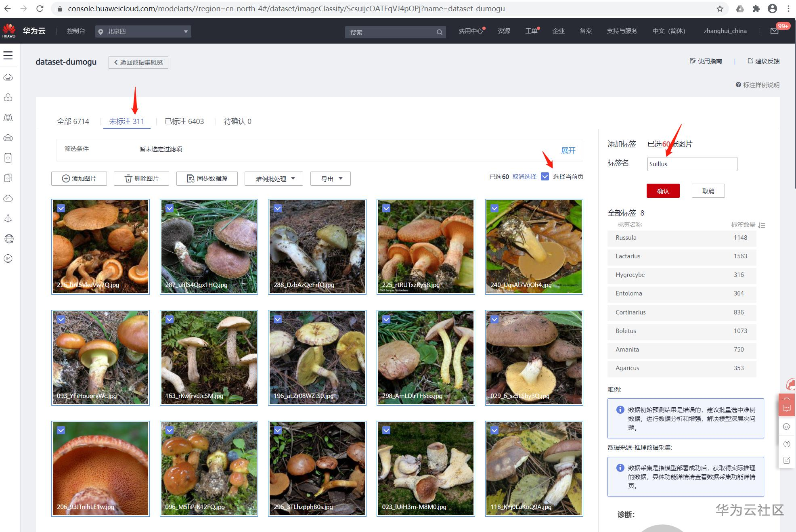Switch to the labeled 6403 tab
This screenshot has height=532, width=796.
click(x=184, y=121)
